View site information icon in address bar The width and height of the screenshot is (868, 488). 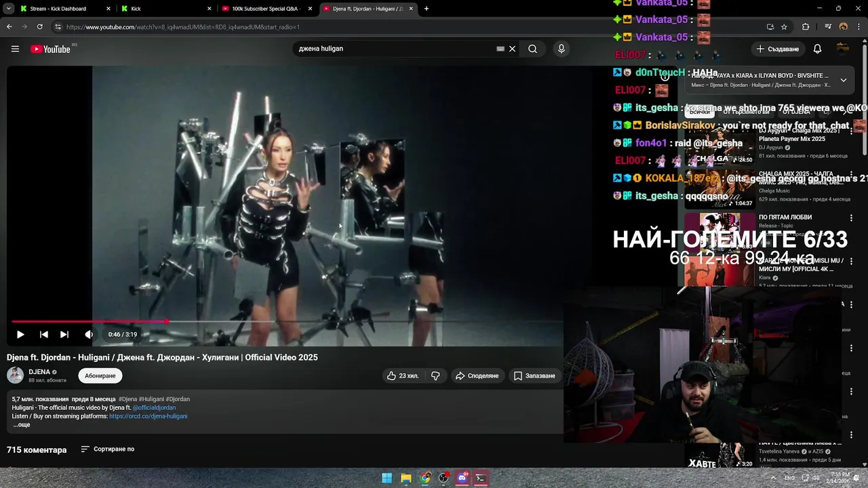[58, 27]
